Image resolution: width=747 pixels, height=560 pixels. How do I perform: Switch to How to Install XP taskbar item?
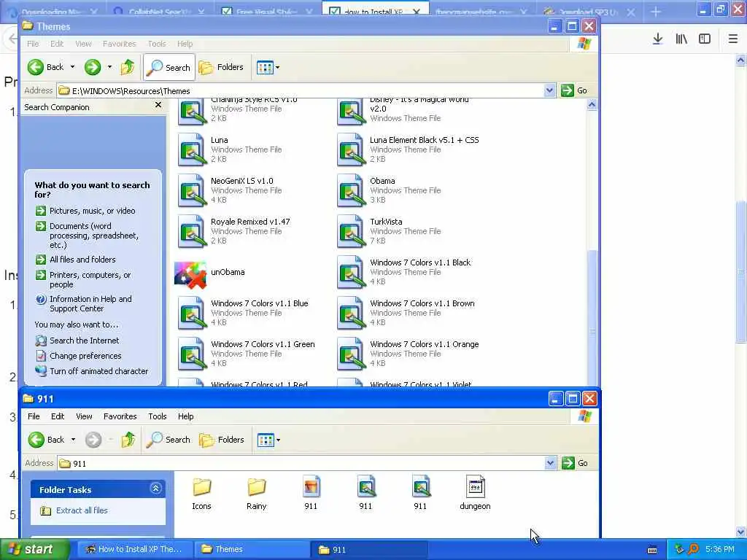click(135, 550)
